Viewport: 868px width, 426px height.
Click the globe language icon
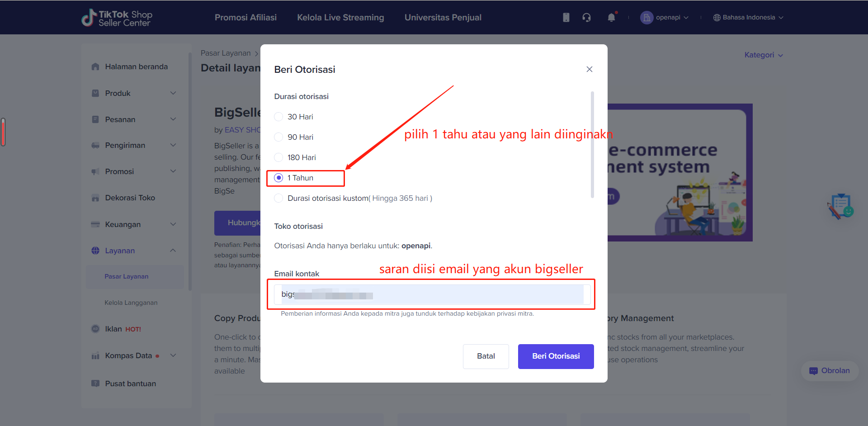point(717,18)
